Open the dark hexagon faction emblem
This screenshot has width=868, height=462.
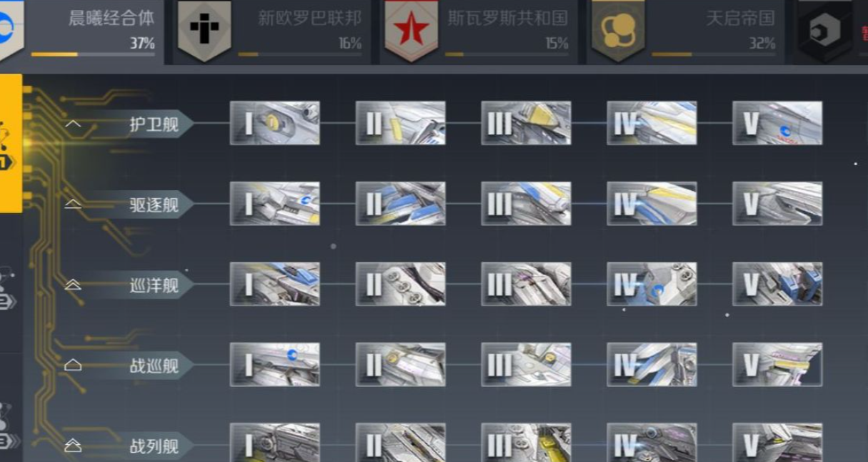point(826,30)
